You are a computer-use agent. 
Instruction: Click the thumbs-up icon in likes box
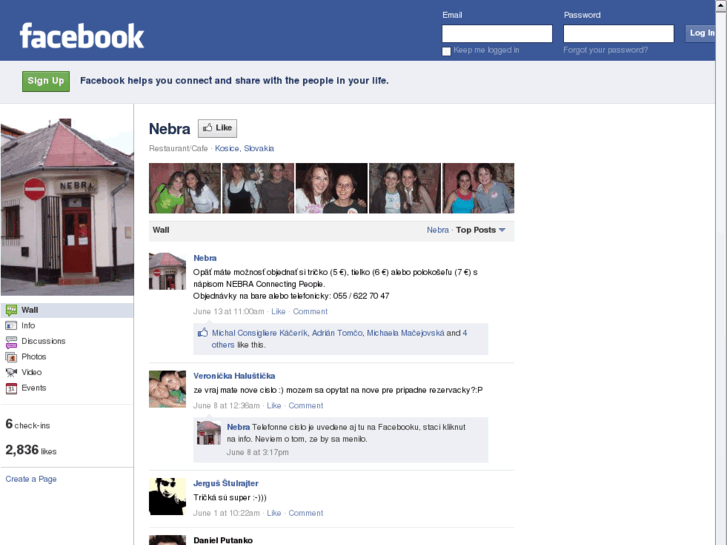click(x=203, y=333)
